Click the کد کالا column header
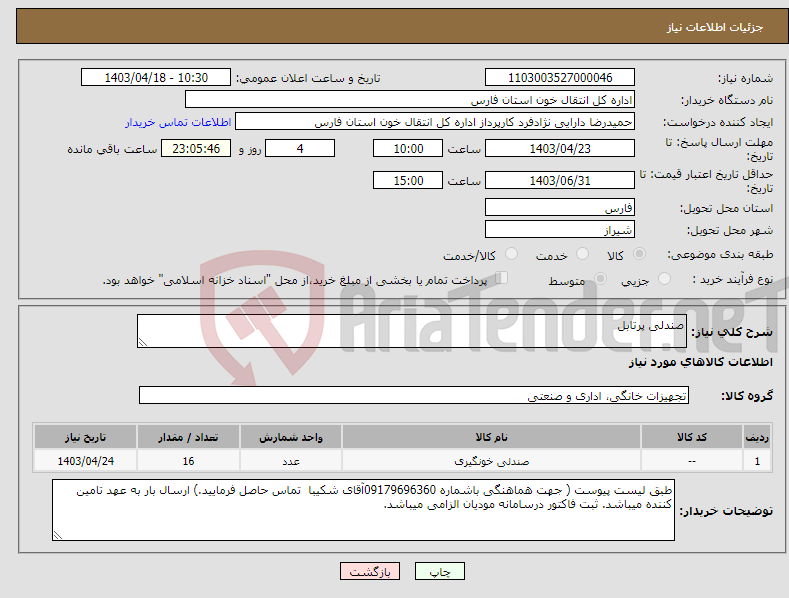Image resolution: width=789 pixels, height=598 pixels. pos(692,437)
